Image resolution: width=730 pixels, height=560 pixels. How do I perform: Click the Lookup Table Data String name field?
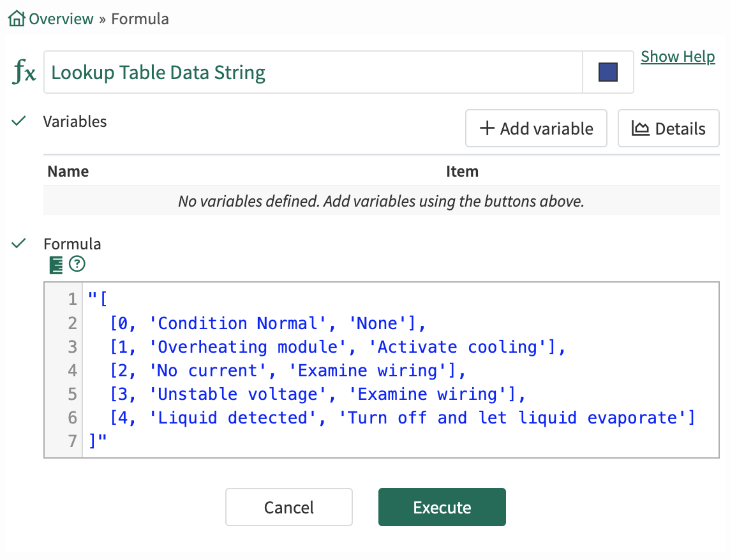click(313, 73)
